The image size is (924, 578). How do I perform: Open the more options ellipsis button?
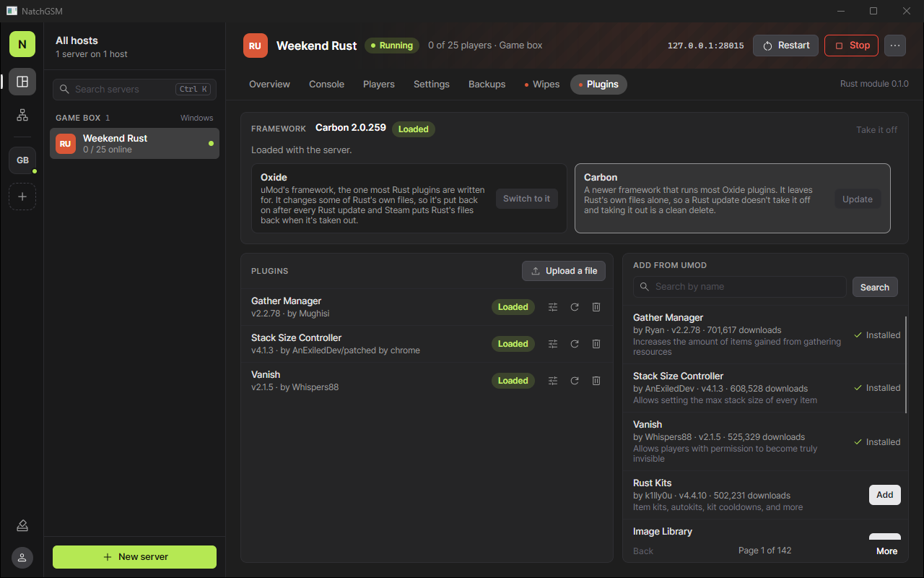pyautogui.click(x=895, y=46)
